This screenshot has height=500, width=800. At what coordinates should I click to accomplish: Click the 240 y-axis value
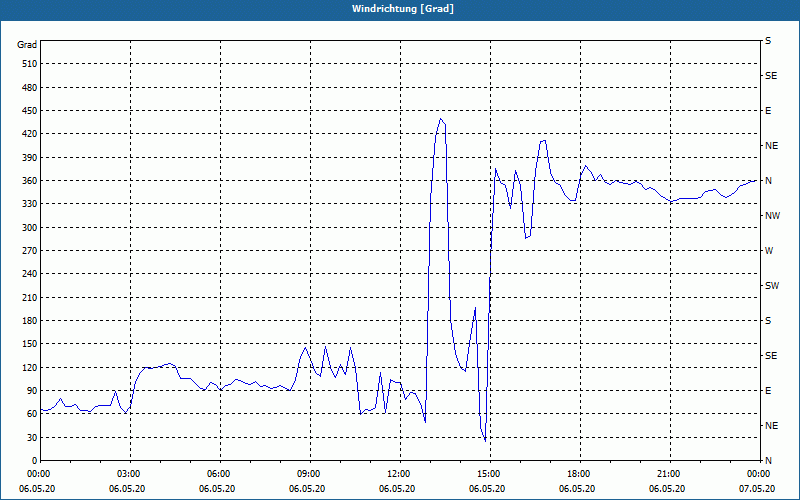[x=30, y=274]
